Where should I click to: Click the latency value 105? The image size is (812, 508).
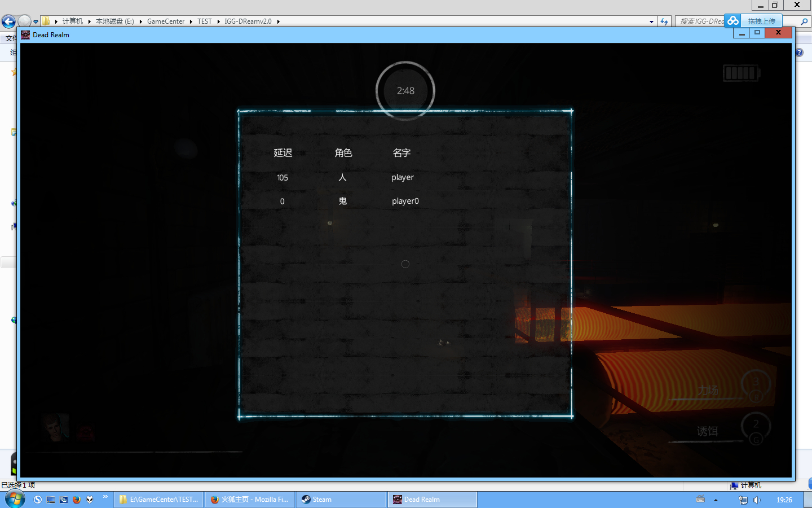283,178
